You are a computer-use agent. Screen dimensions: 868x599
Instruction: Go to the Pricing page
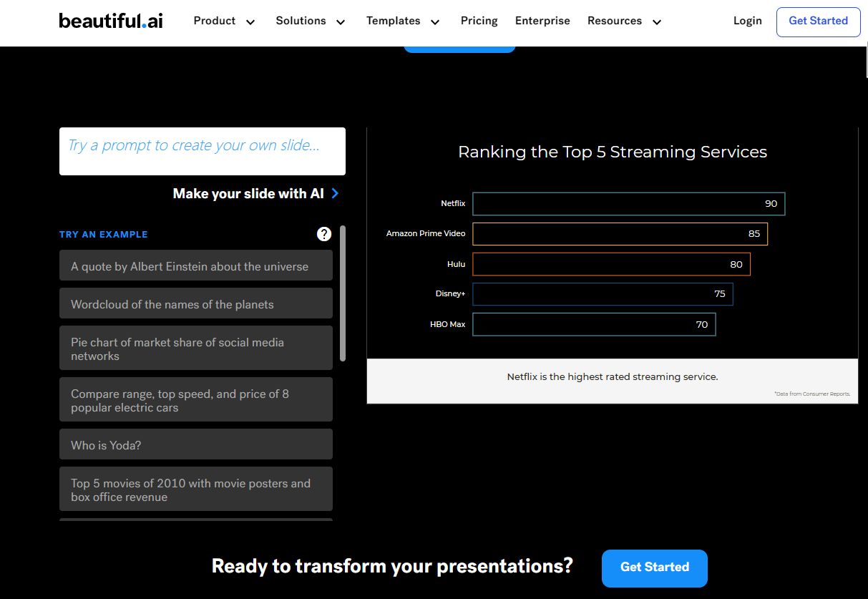(479, 21)
